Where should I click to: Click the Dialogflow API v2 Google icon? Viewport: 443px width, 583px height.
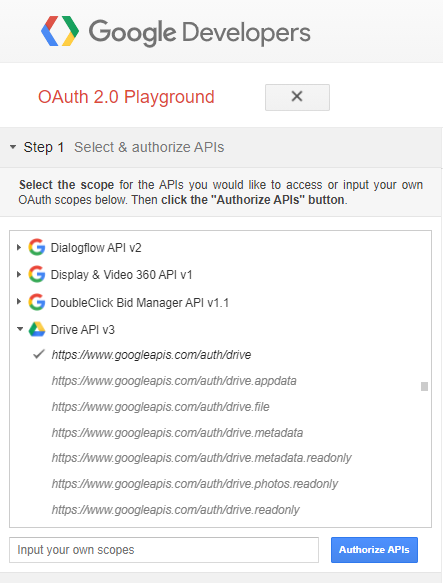pyautogui.click(x=37, y=247)
